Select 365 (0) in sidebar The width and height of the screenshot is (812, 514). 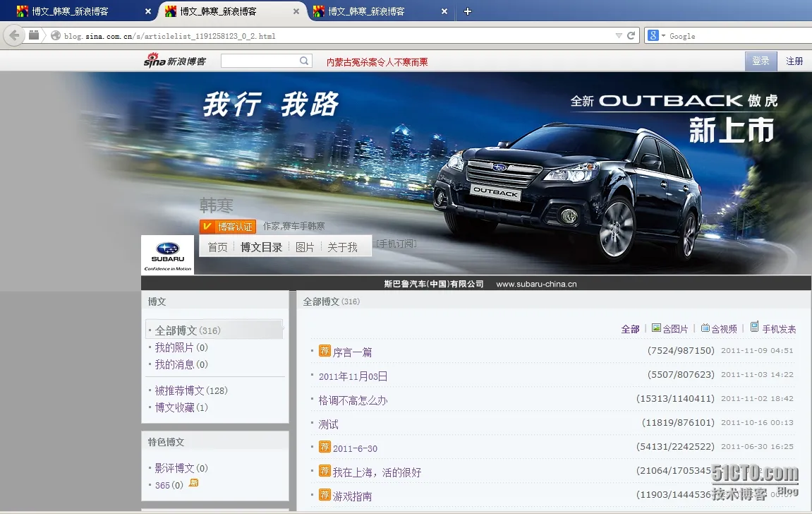click(x=169, y=486)
